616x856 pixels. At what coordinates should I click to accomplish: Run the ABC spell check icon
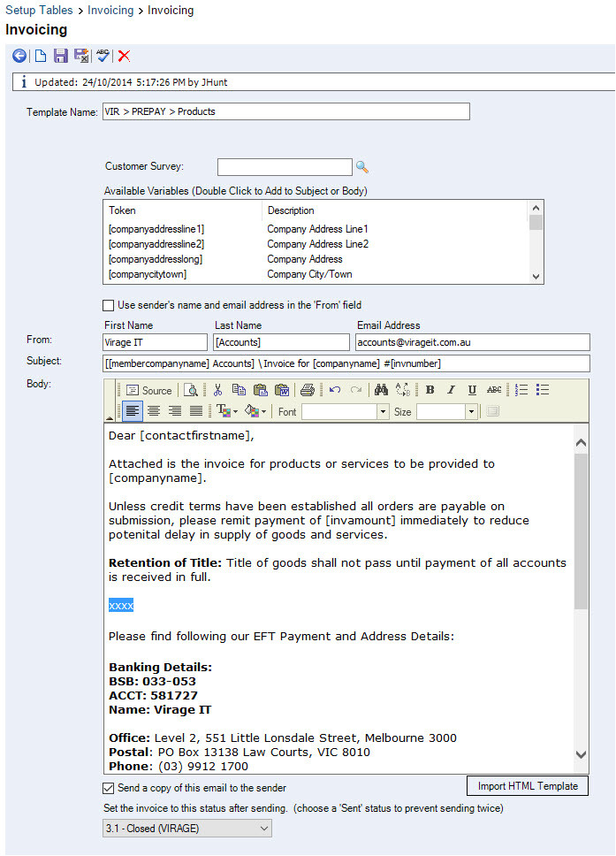(x=103, y=56)
